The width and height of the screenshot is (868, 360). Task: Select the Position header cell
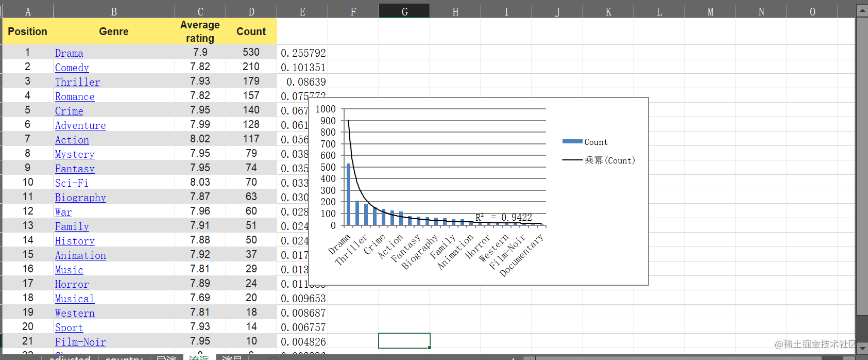point(28,31)
